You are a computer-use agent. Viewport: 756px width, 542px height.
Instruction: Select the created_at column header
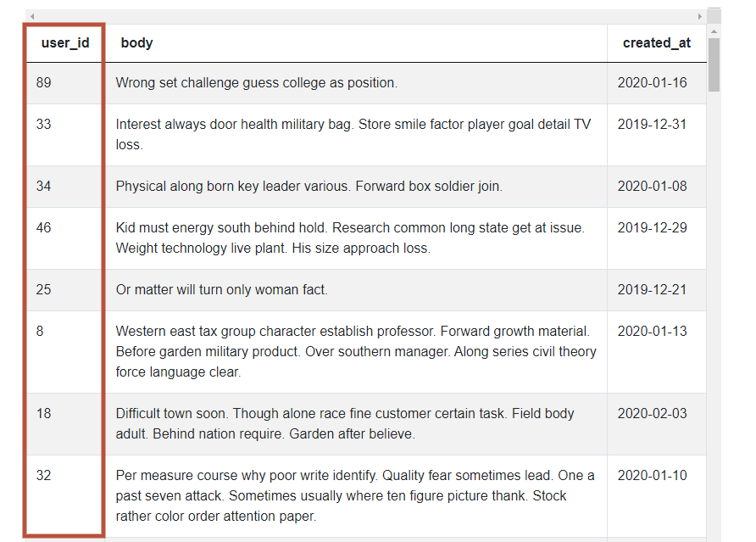(657, 42)
